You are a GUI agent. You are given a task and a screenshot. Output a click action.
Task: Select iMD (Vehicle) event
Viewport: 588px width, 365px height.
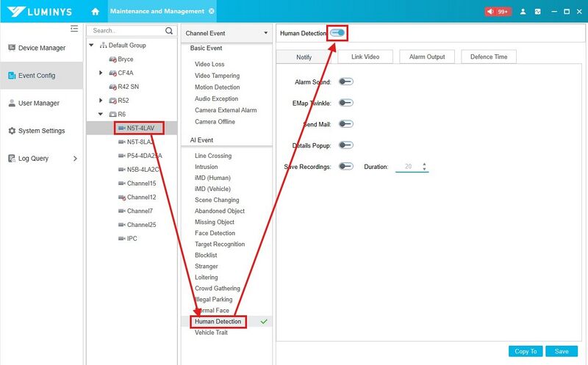[x=212, y=189]
